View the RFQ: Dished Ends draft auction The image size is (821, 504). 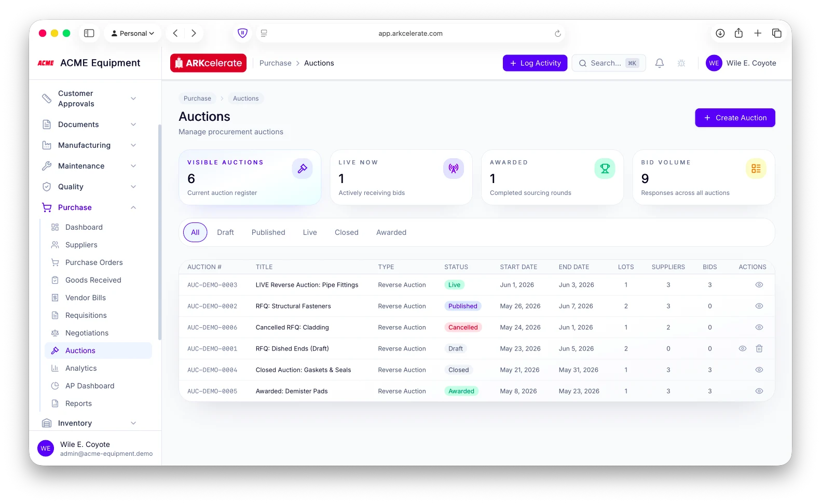[x=743, y=348]
